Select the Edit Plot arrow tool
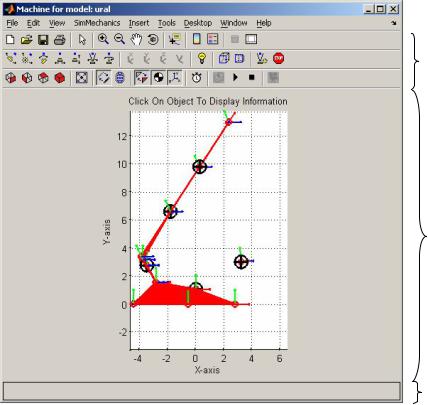 [x=82, y=40]
